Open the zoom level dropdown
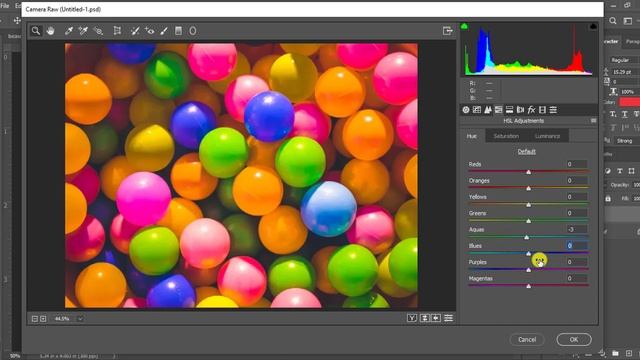The width and height of the screenshot is (640, 360). pos(80,319)
